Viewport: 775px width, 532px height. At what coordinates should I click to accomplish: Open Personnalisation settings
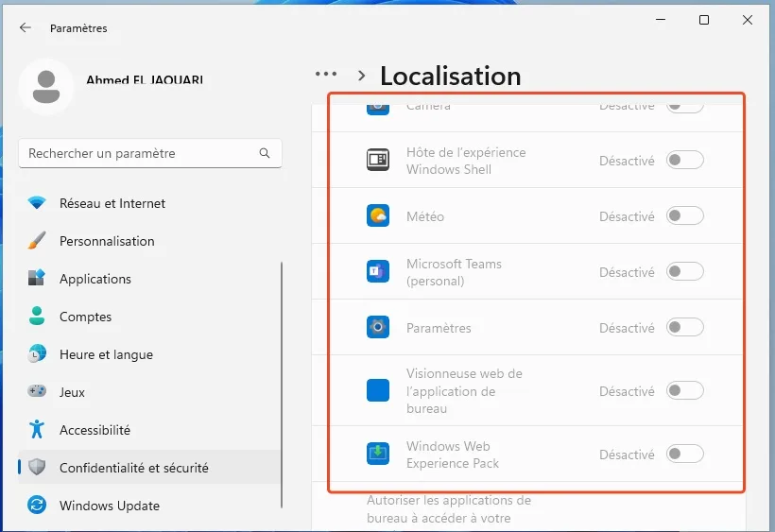click(x=149, y=241)
